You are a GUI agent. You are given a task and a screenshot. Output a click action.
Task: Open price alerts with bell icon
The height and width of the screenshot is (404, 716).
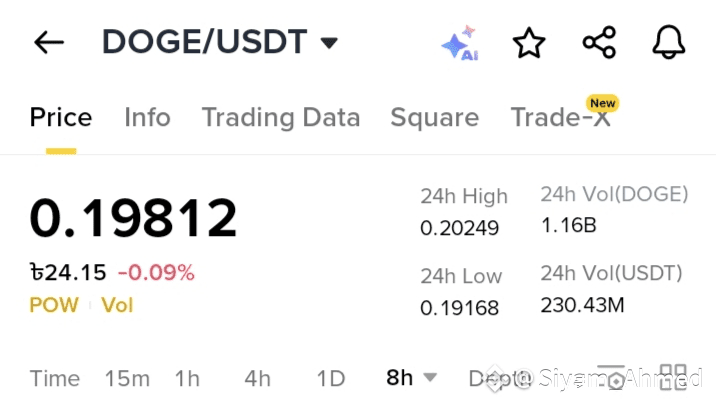pos(669,42)
